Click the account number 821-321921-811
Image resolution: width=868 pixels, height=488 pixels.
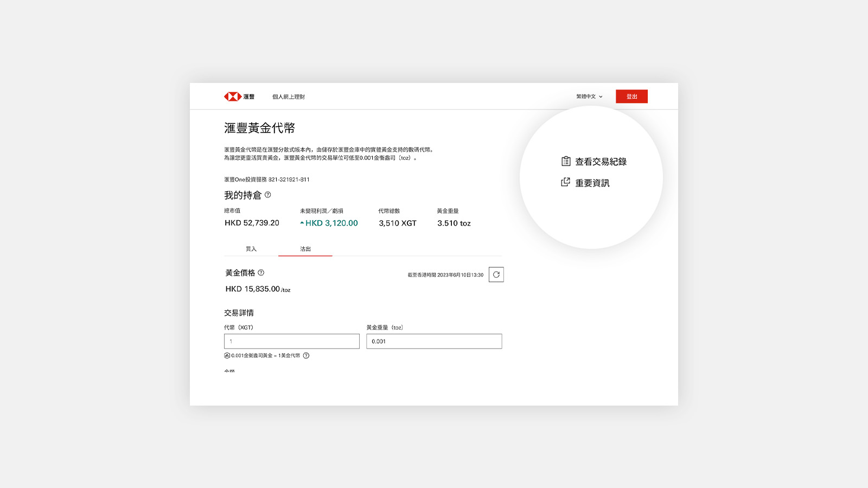click(289, 179)
